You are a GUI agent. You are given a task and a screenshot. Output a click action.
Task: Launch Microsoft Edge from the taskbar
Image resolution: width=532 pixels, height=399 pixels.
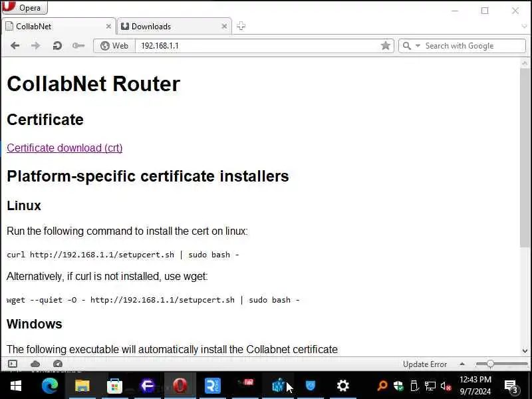point(50,386)
